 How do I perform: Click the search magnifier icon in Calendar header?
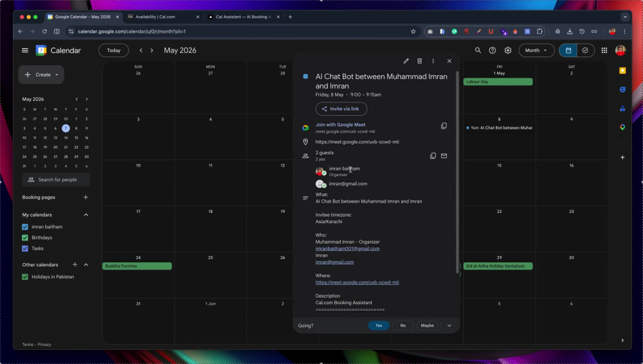478,50
